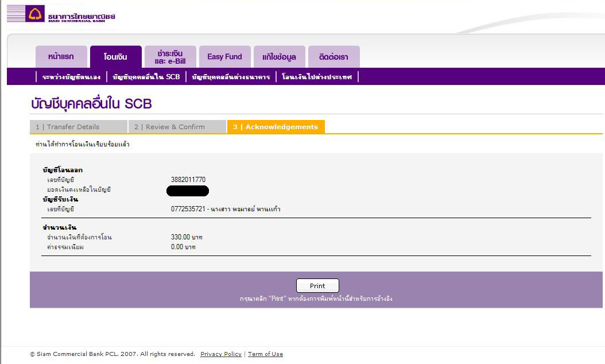605x364 pixels.
Task: Click the ท่านได้ทำการโอนเงินเรียบร้อยแล้ว confirmation message
Action: pos(83,144)
